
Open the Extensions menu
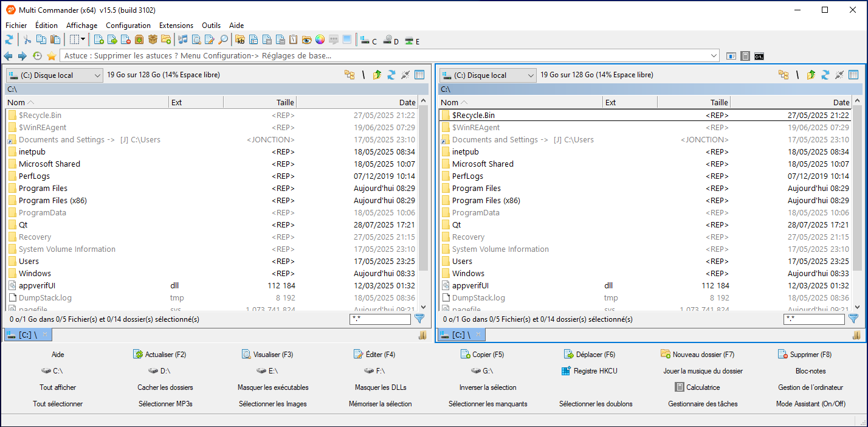[176, 26]
